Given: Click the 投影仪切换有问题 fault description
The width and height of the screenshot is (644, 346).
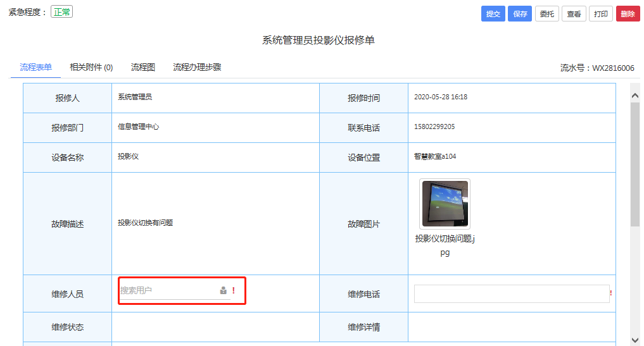Looking at the screenshot, I should [x=146, y=223].
